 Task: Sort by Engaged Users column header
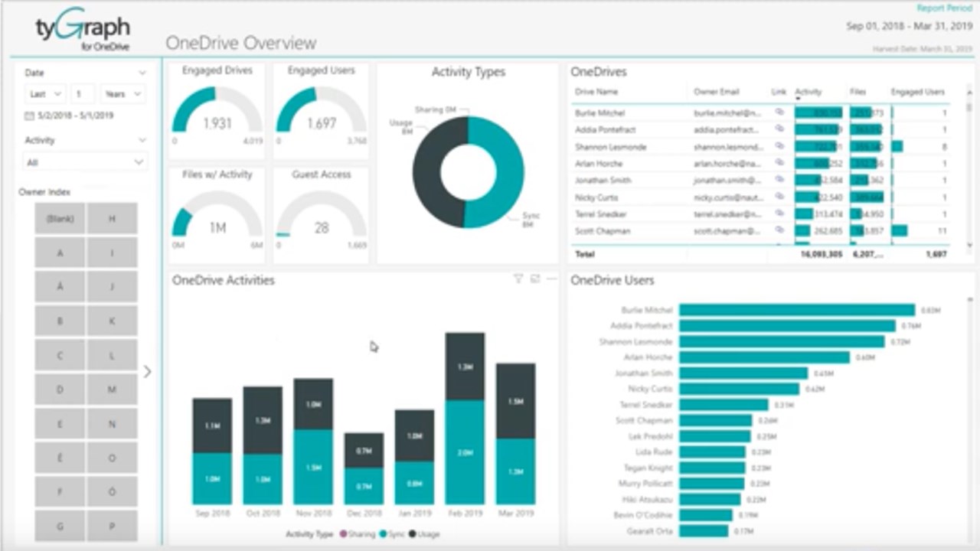(917, 92)
